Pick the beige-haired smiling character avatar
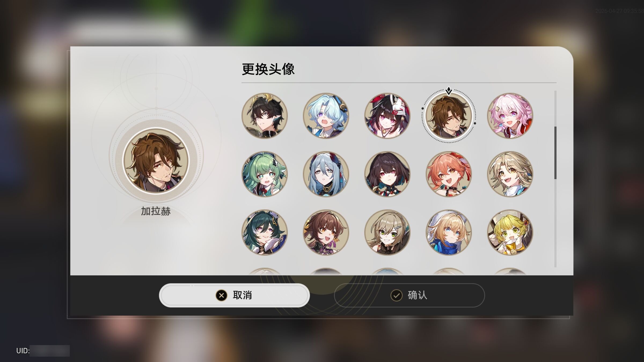 pos(510,174)
